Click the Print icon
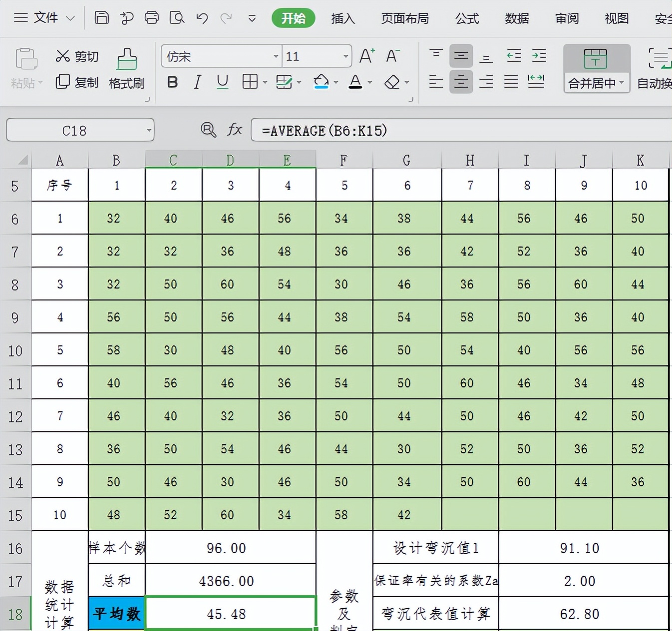This screenshot has height=631, width=672. tap(151, 18)
